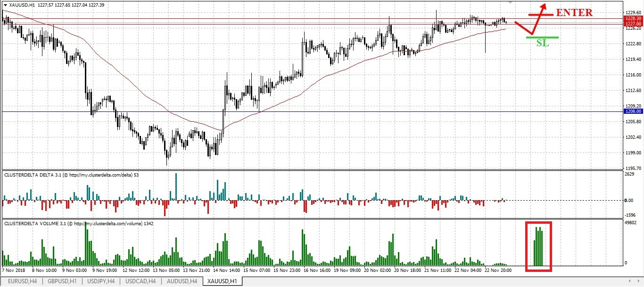Viewport: 644px width, 287px height.
Task: Click the right tab-scroll arrow
Action: click(638, 281)
